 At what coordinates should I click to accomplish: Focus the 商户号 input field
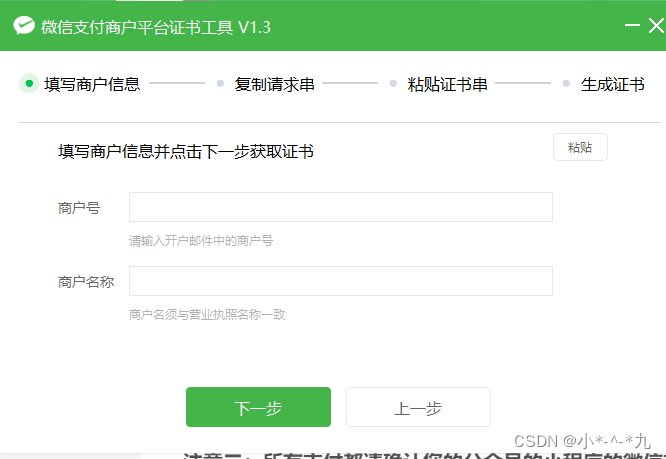coord(341,207)
